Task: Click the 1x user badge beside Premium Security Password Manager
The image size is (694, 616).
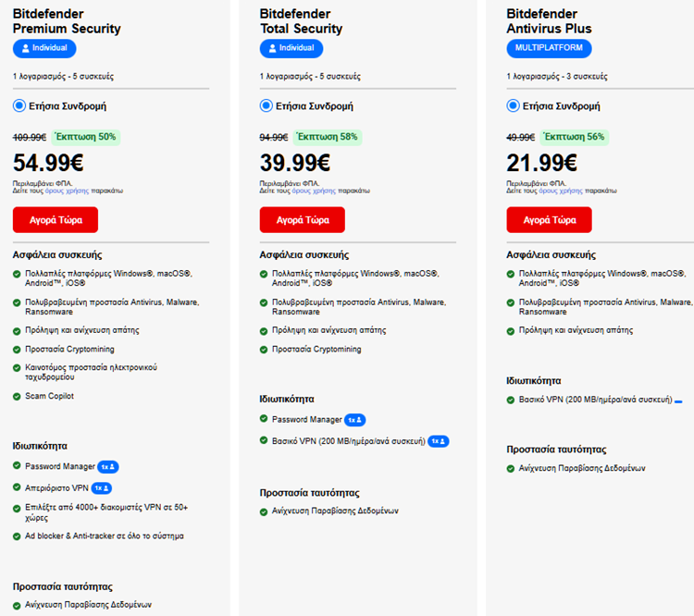Action: pos(109,466)
